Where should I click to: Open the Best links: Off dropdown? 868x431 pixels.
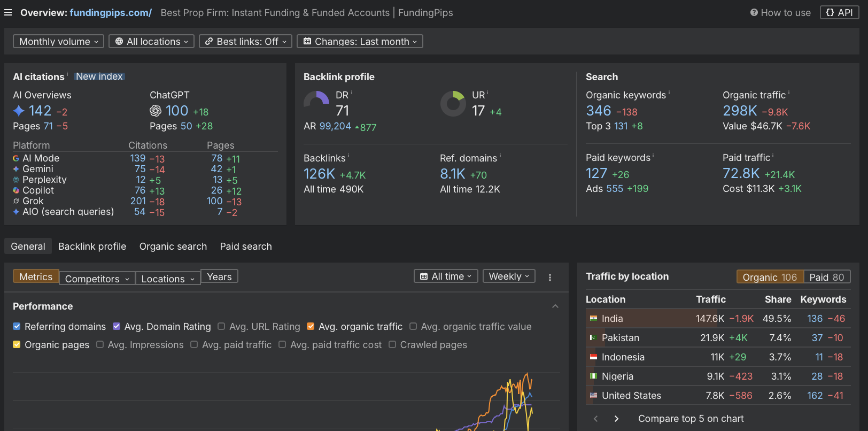[245, 41]
